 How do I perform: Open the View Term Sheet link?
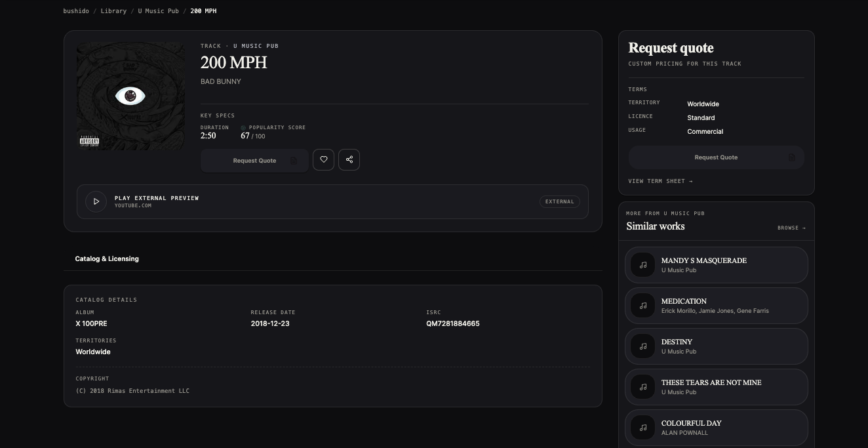click(660, 181)
